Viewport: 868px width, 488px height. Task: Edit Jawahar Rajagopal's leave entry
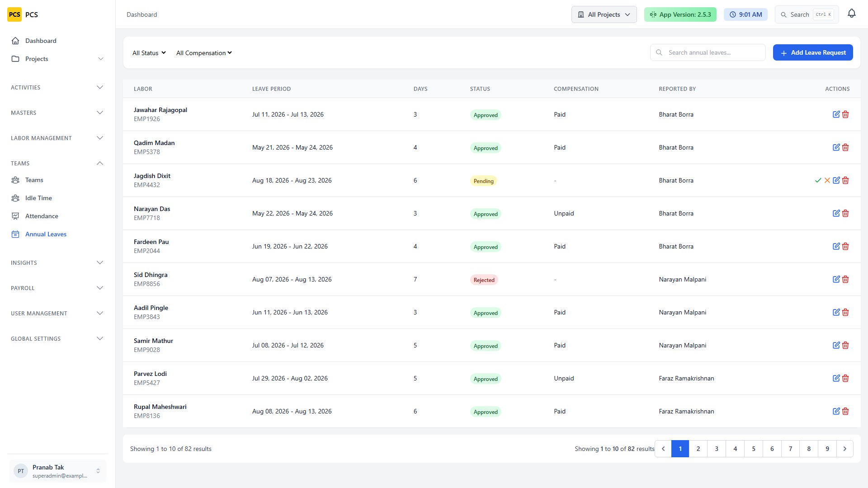point(836,114)
